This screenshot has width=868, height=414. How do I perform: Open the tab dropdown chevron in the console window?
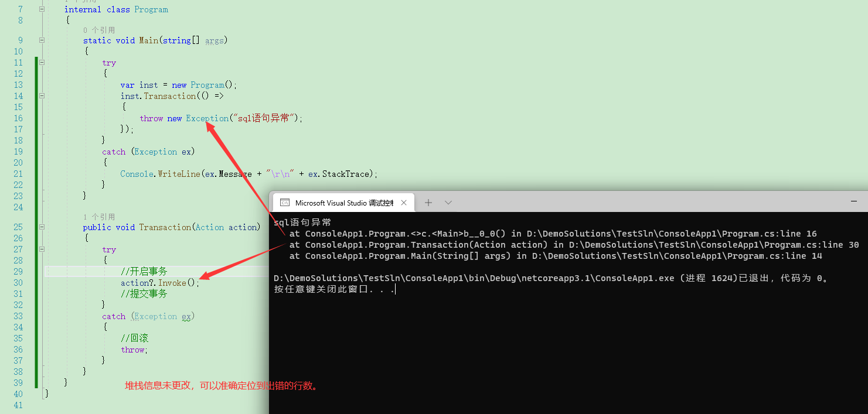448,203
